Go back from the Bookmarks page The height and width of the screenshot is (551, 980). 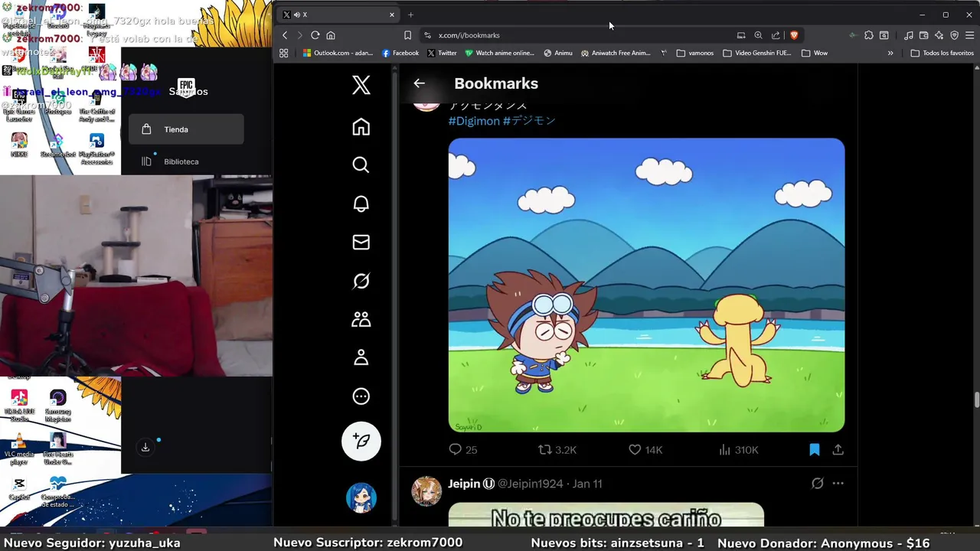(x=419, y=83)
